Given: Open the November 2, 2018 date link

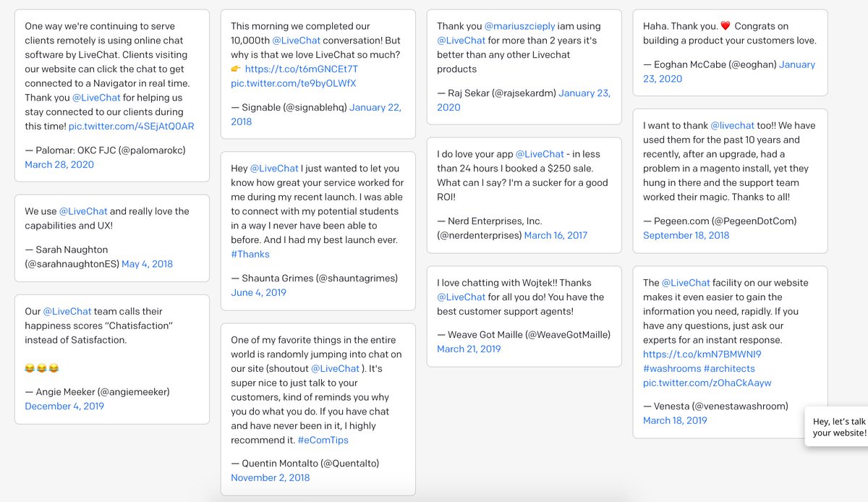Looking at the screenshot, I should click(271, 477).
